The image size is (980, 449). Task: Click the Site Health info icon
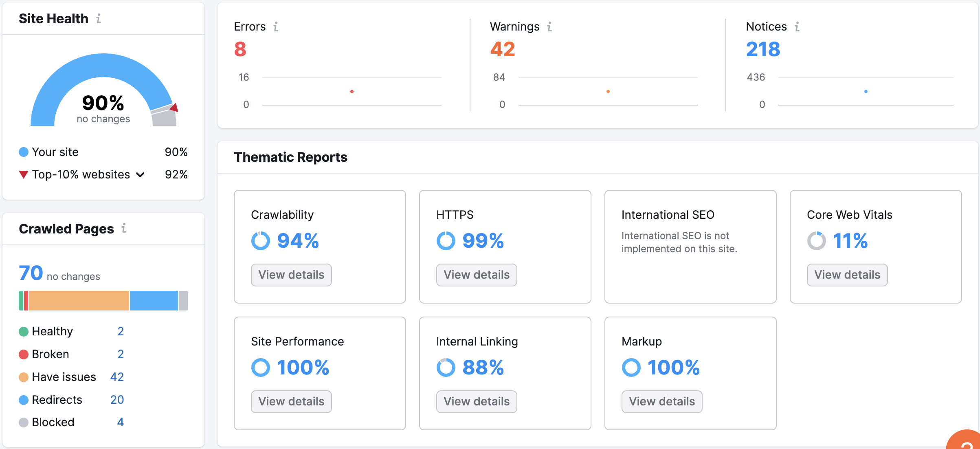click(x=99, y=18)
